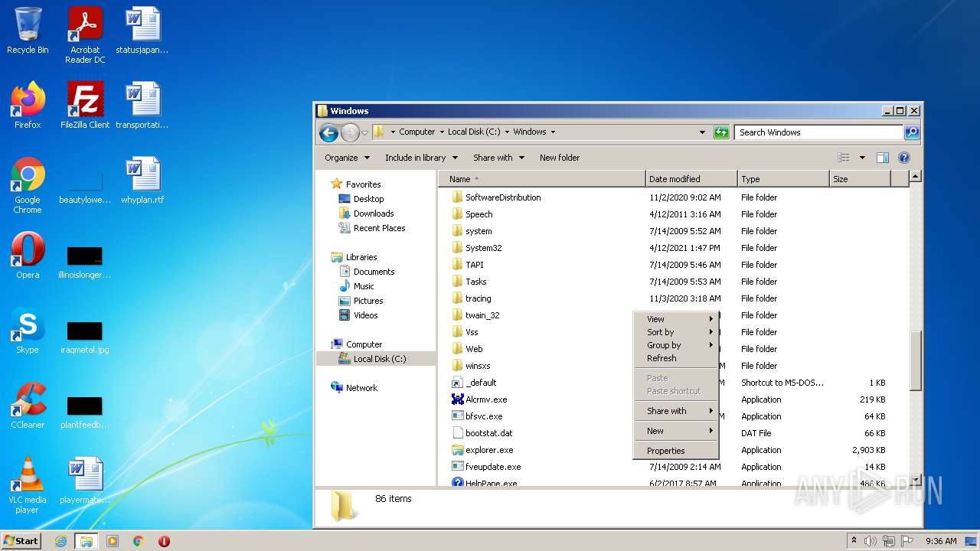Open the View context menu submenu
Screen dimensions: 980x551
(675, 319)
